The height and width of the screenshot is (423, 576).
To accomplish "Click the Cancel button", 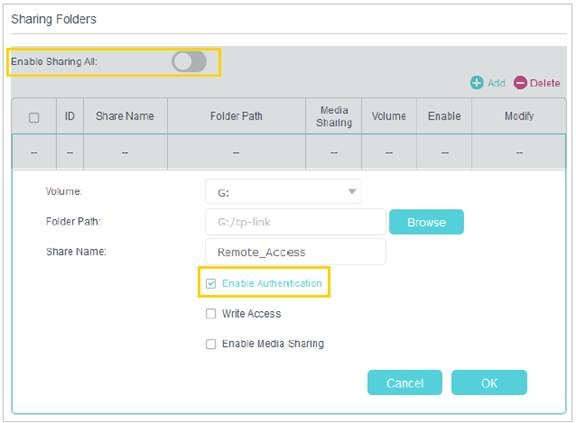I will (x=405, y=383).
